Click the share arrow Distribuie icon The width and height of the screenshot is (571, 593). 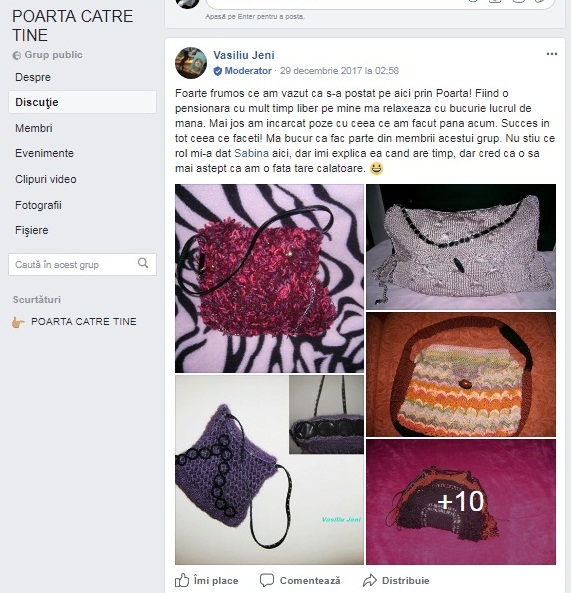tap(370, 580)
